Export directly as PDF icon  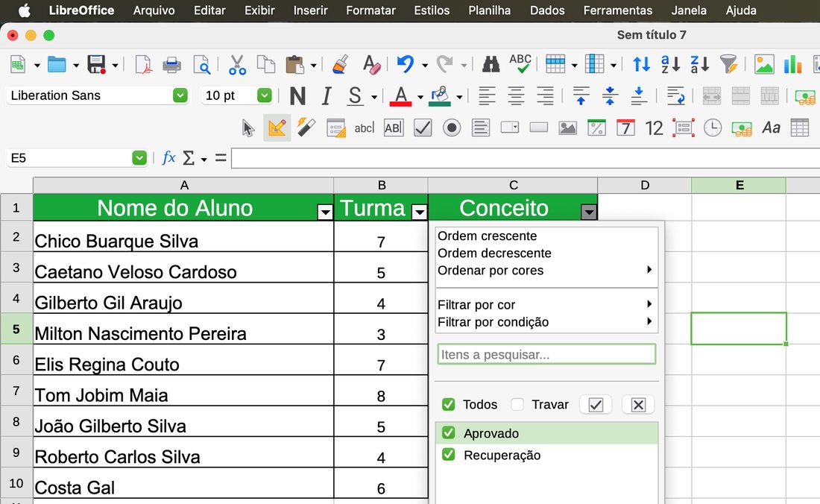[x=143, y=64]
